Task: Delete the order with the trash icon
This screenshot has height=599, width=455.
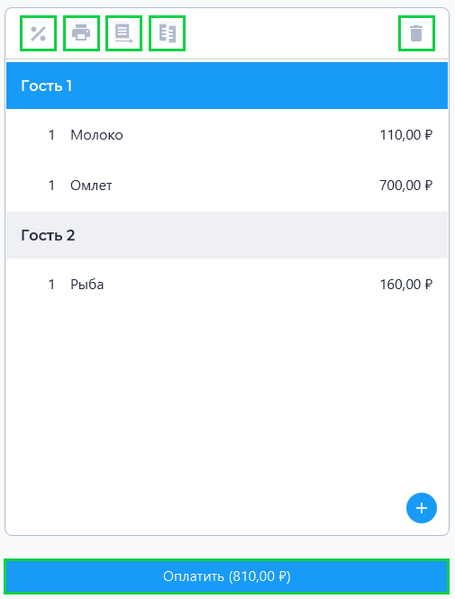Action: point(416,33)
